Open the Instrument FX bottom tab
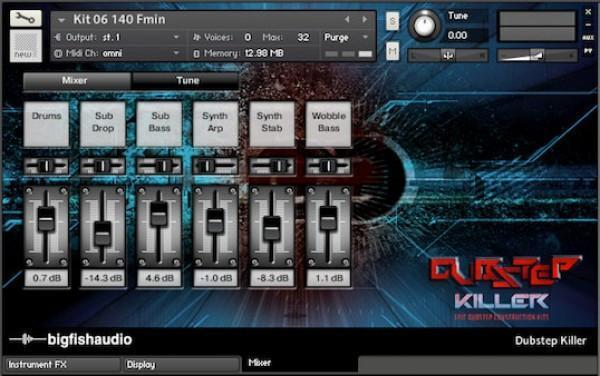600x376 pixels. click(62, 365)
